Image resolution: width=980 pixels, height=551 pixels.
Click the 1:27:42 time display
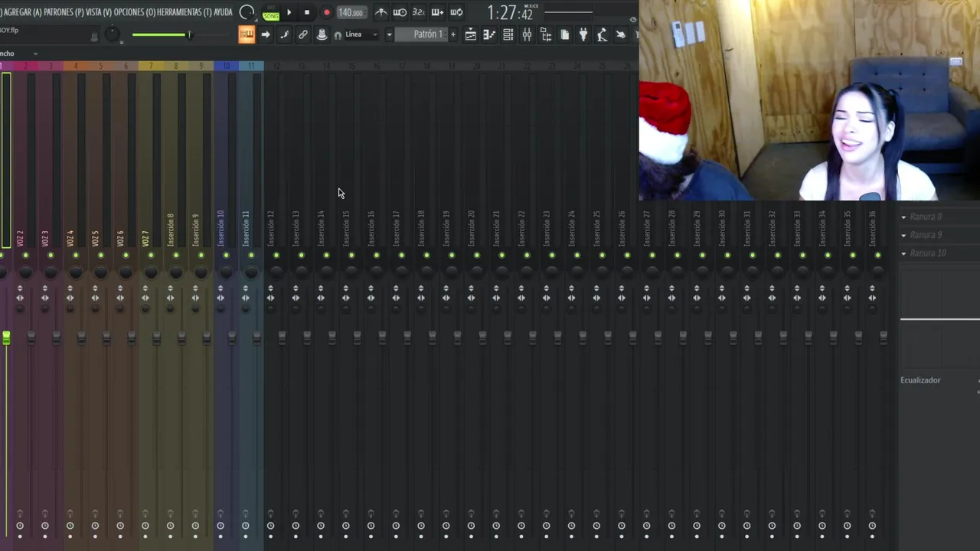510,13
